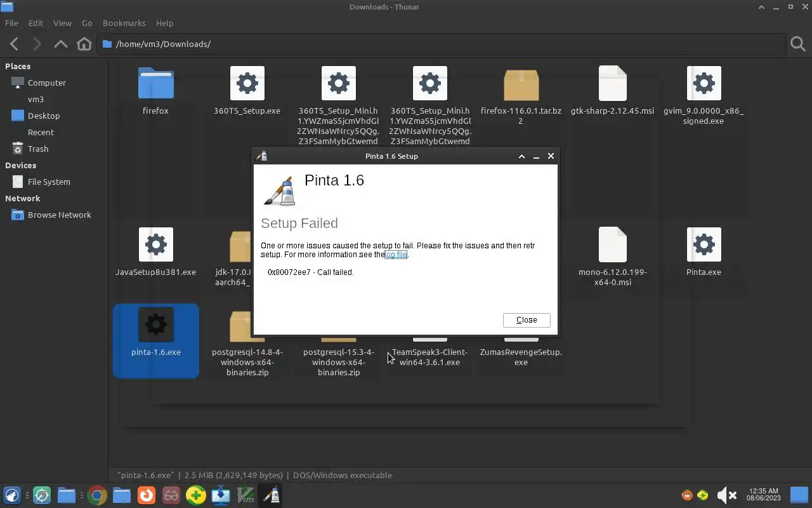Image resolution: width=812 pixels, height=508 pixels.
Task: Click the ZumasRevengeSetup.exe file label
Action: click(x=521, y=357)
